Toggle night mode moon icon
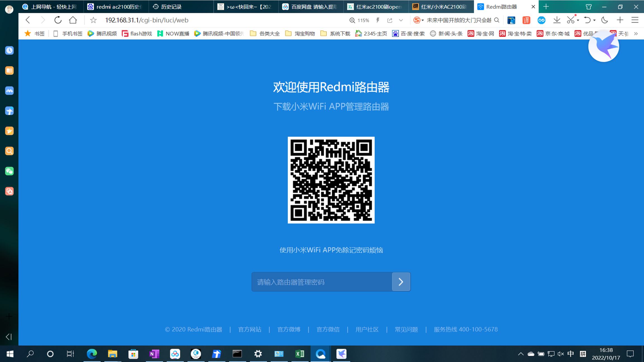 tap(605, 20)
